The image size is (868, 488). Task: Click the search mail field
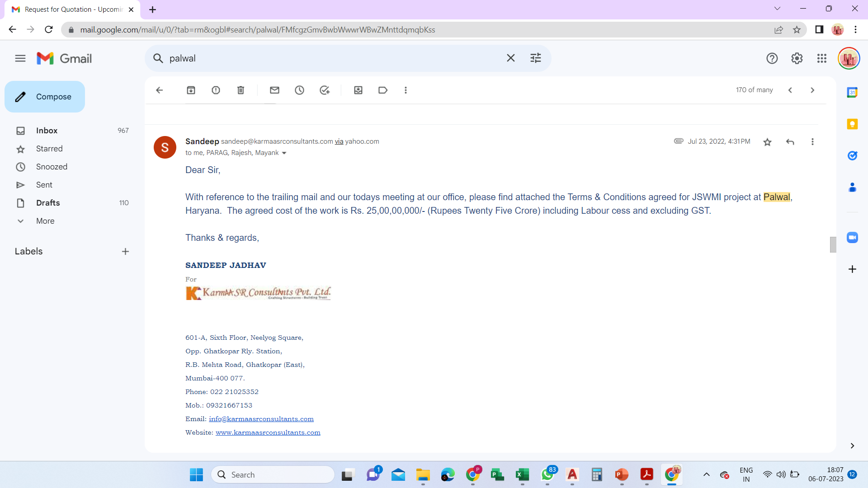[x=335, y=58]
